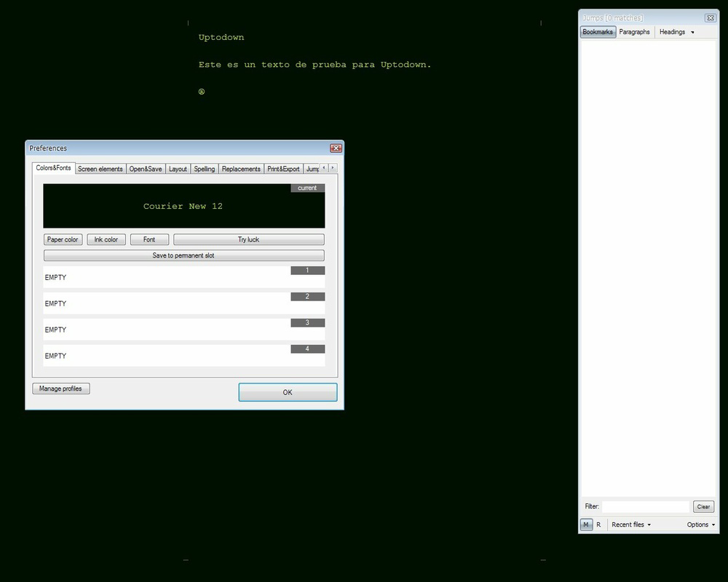Image resolution: width=728 pixels, height=582 pixels.
Task: Open the Font chooser button
Action: (x=149, y=239)
